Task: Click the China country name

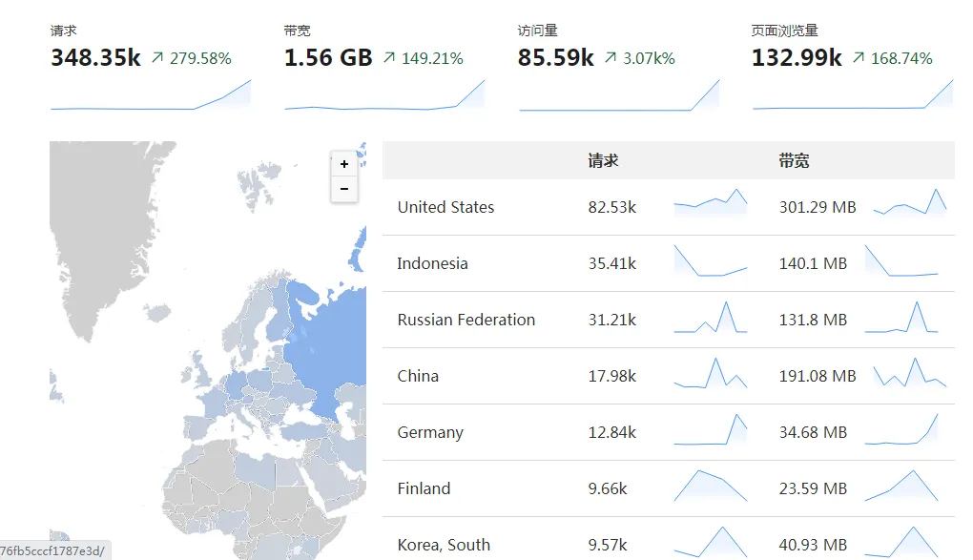Action: point(418,376)
